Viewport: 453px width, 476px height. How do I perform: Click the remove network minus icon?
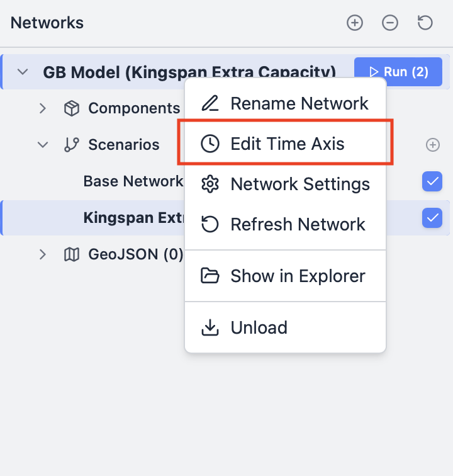point(390,23)
